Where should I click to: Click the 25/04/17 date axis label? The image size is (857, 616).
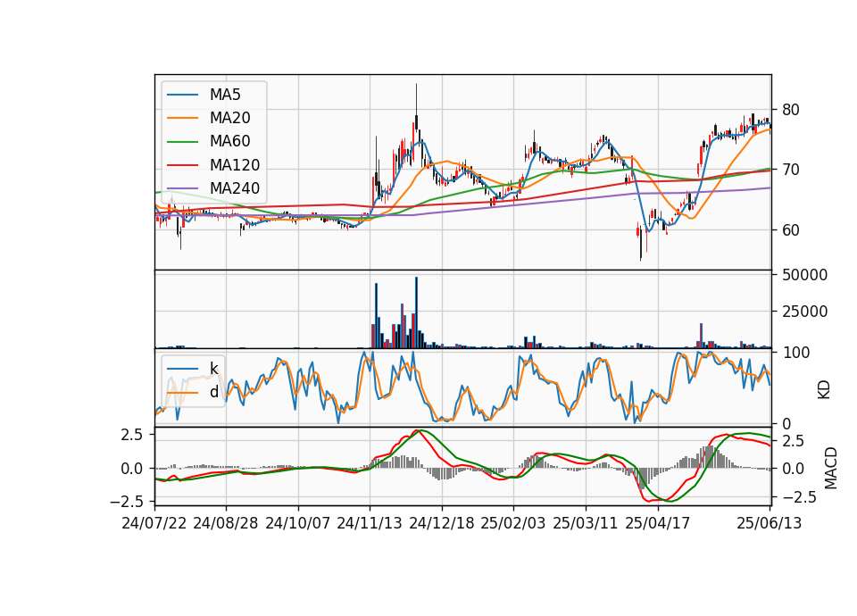click(x=658, y=523)
